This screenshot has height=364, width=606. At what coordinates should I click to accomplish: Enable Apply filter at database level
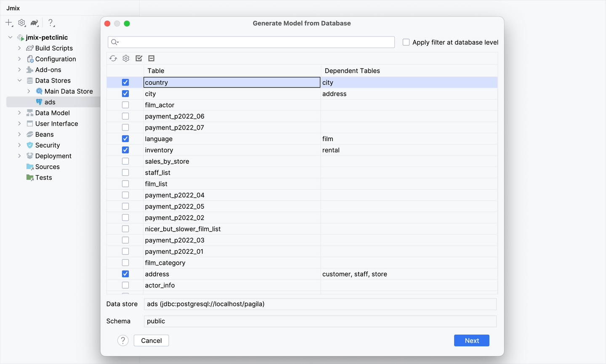pyautogui.click(x=406, y=42)
